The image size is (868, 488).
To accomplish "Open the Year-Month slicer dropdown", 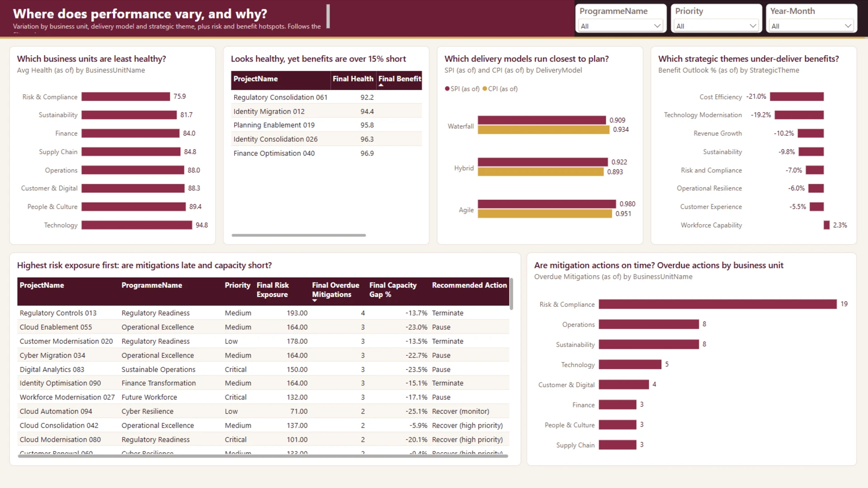I will click(811, 26).
